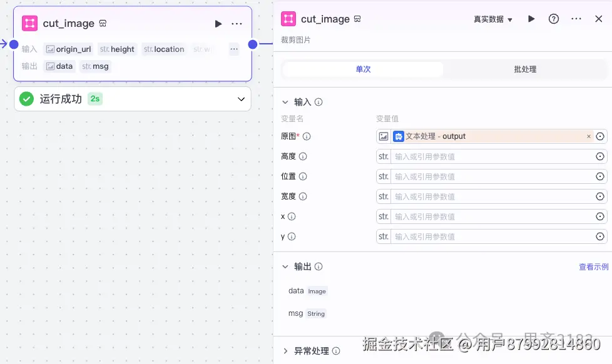Open the 真实数据 dropdown
The width and height of the screenshot is (612, 364).
click(492, 19)
